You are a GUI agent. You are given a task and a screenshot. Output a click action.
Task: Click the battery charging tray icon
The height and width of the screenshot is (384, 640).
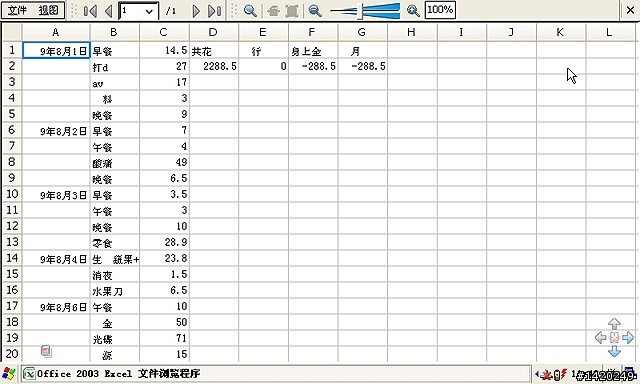(x=559, y=374)
